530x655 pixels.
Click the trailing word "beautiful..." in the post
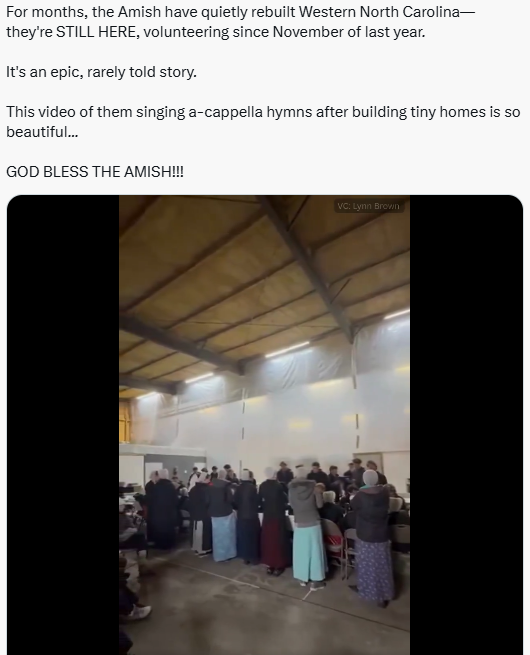point(42,132)
